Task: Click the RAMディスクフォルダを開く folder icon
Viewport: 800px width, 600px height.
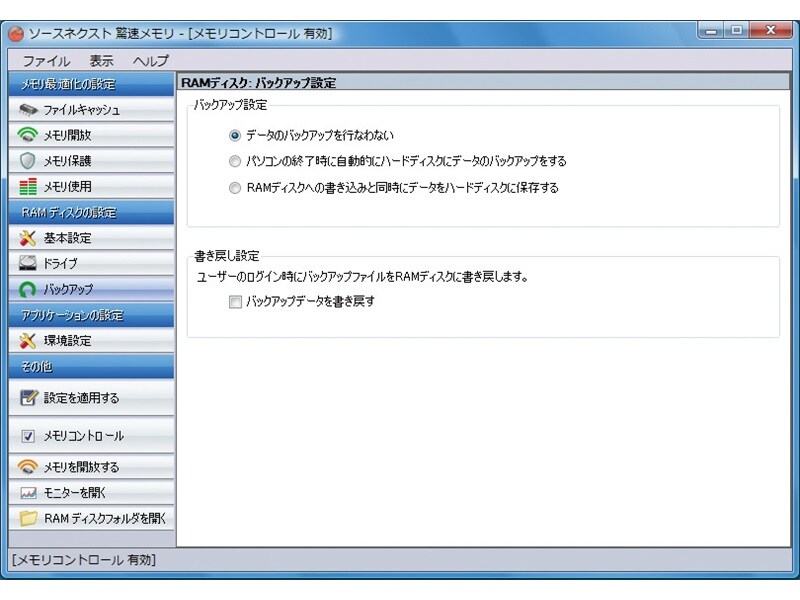Action: coord(29,518)
